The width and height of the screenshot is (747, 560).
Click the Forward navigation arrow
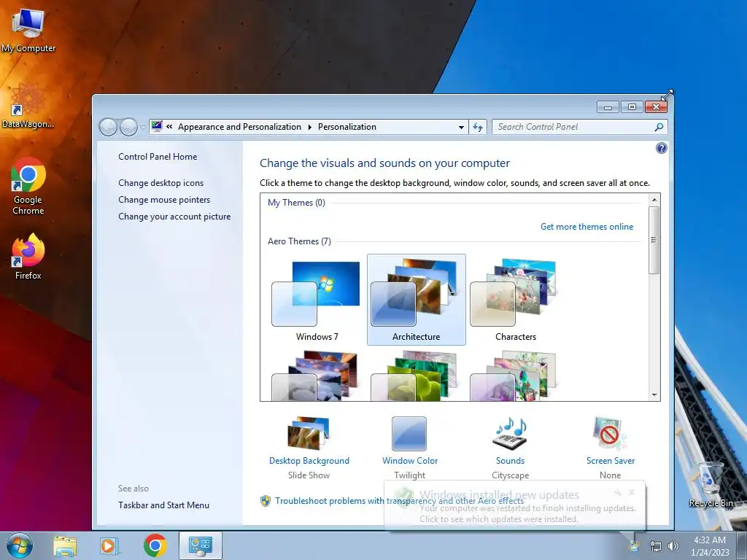tap(128, 127)
